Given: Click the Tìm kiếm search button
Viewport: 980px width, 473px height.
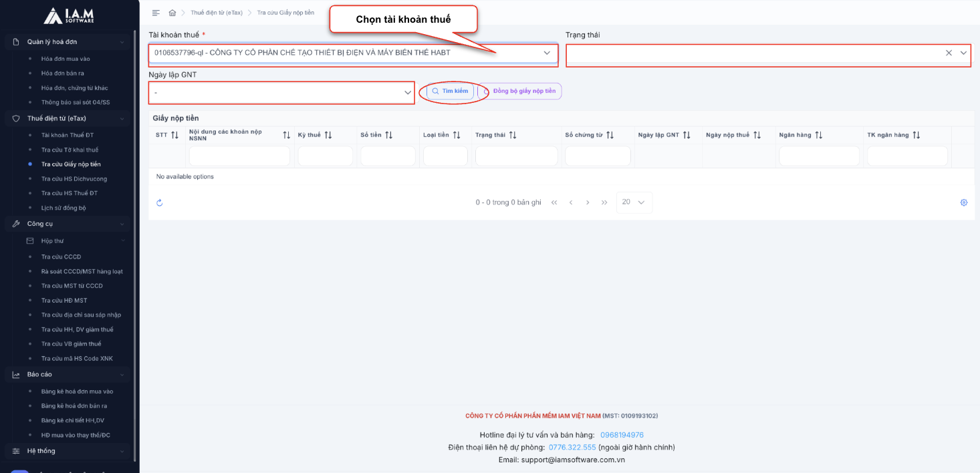Looking at the screenshot, I should [450, 91].
